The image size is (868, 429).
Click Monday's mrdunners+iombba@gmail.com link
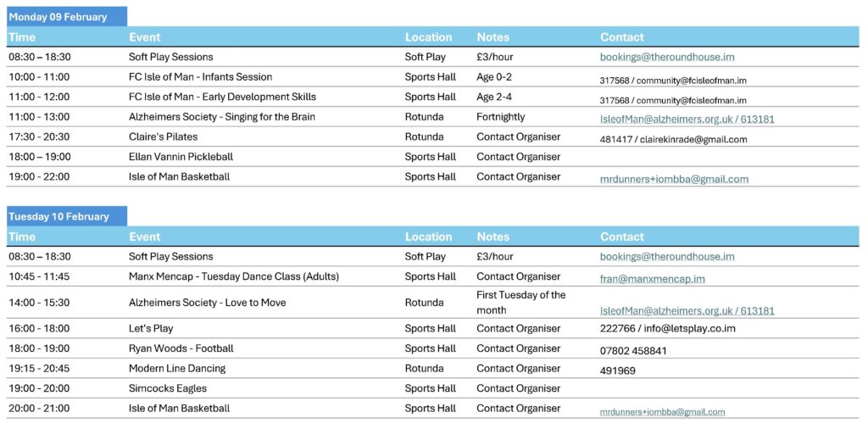pyautogui.click(x=674, y=180)
